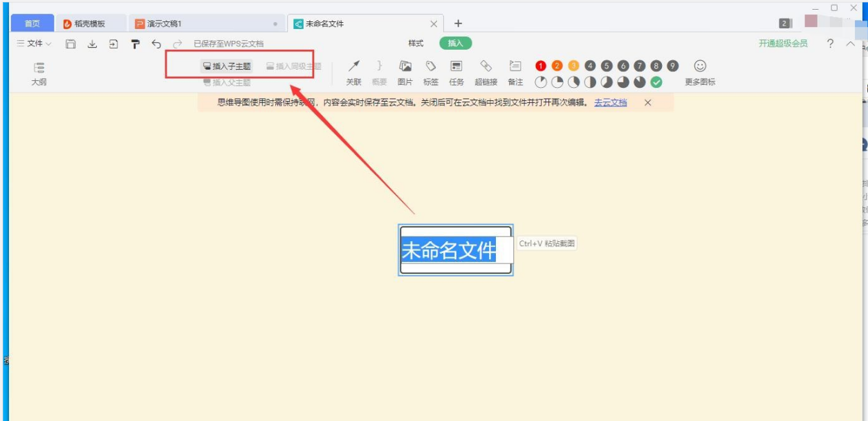Apply priority 4 marker
Screen dimensions: 868x421
[590, 66]
